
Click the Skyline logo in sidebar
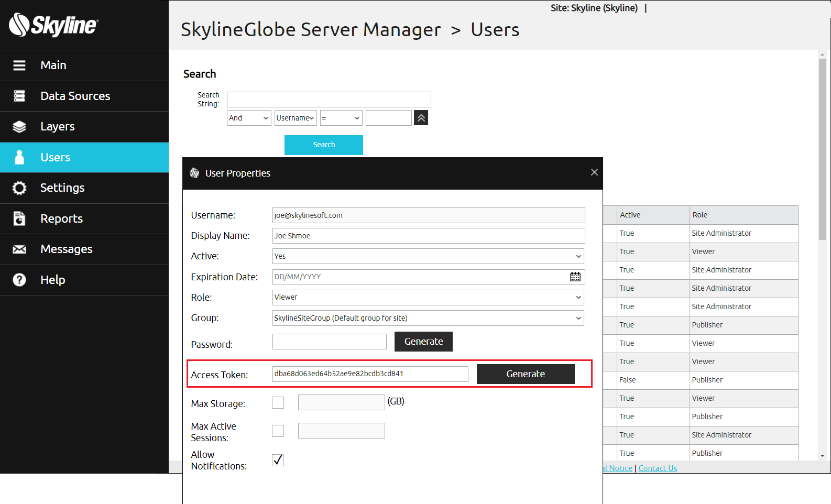53,25
